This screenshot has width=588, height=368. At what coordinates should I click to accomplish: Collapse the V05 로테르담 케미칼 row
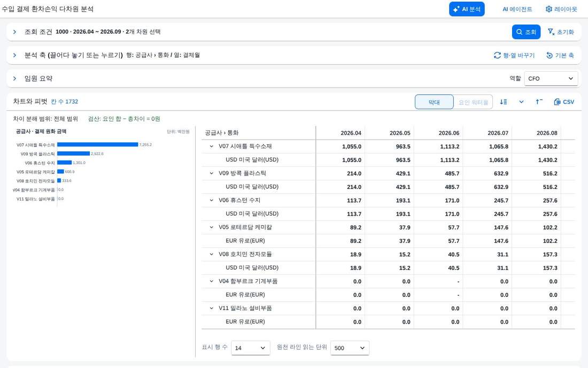click(x=212, y=227)
